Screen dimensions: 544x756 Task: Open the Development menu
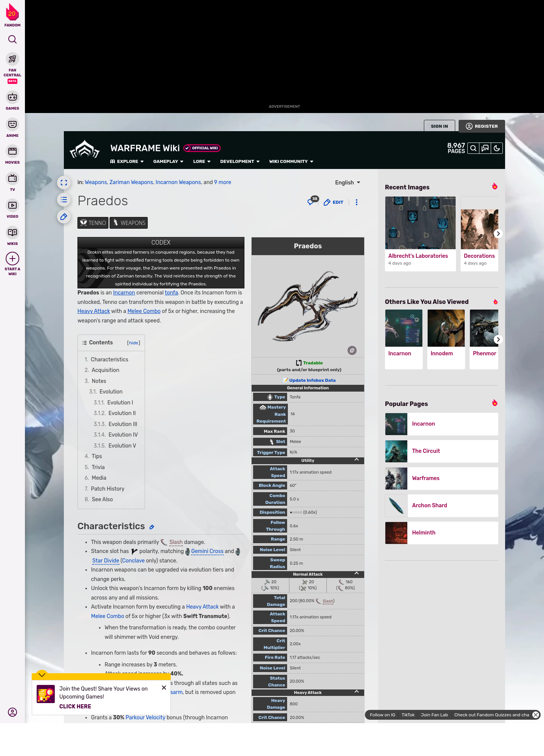tap(240, 161)
